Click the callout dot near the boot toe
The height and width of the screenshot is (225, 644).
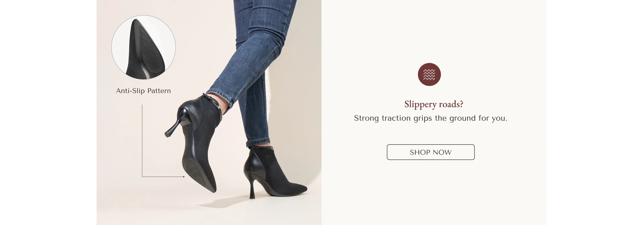(184, 177)
